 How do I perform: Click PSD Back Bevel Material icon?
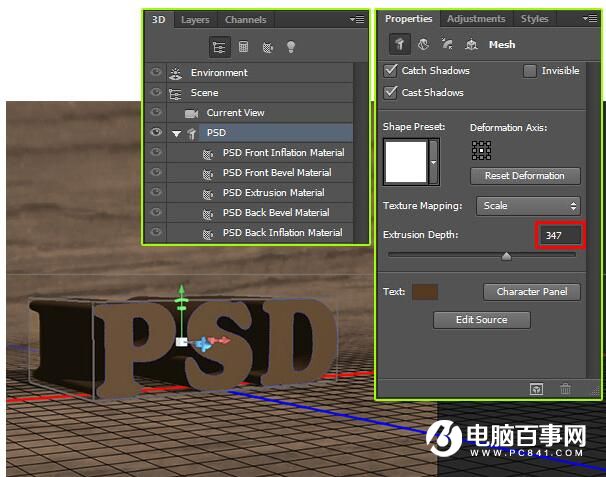[208, 214]
